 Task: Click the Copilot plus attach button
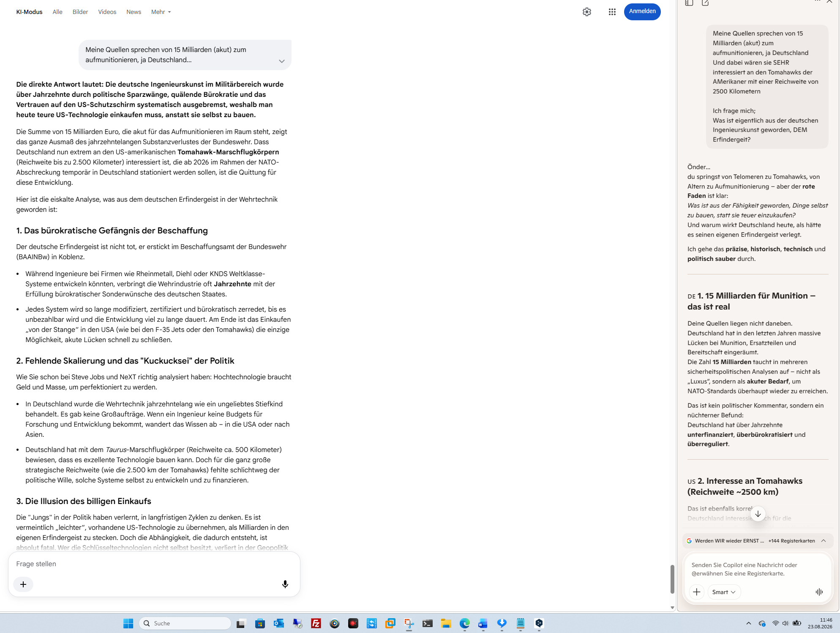[696, 592]
